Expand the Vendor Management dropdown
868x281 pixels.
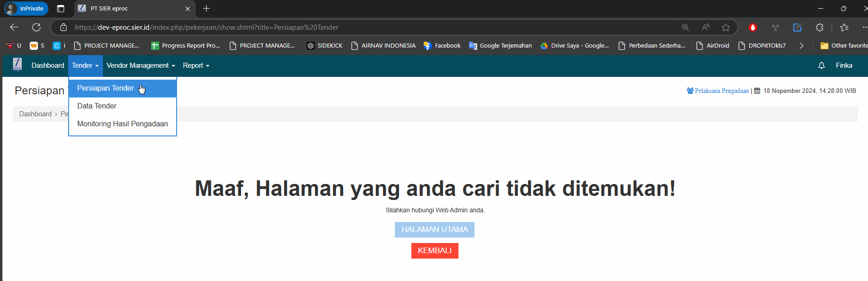(x=140, y=65)
